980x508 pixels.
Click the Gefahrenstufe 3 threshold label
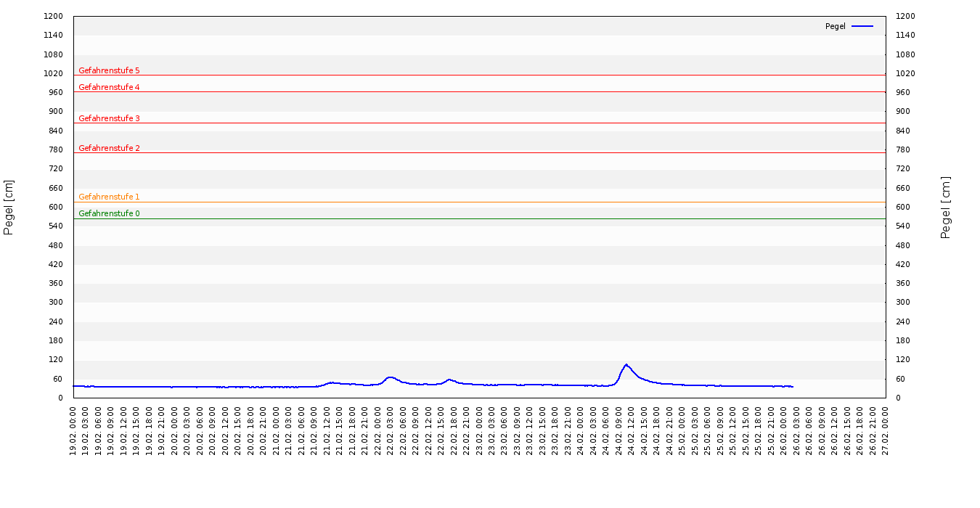[109, 118]
